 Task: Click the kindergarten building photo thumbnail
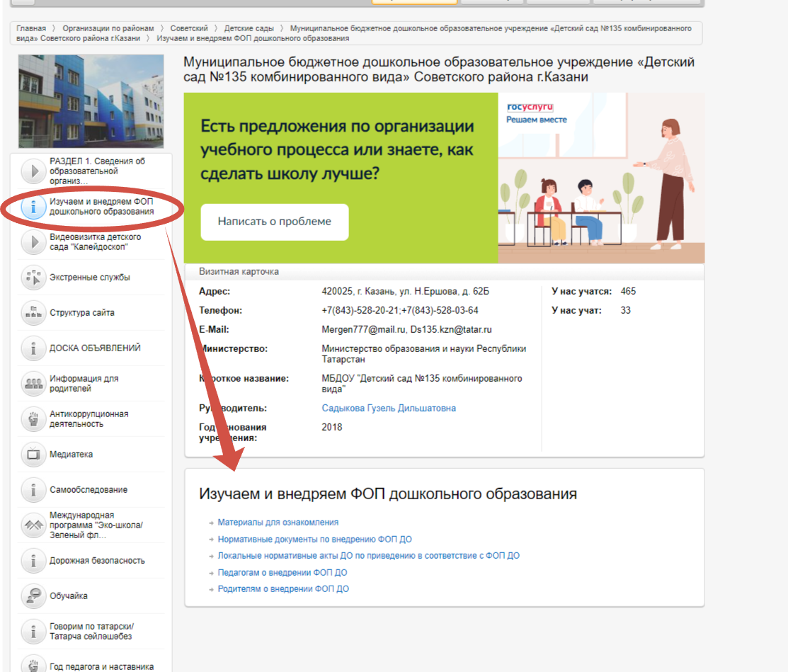tap(90, 101)
